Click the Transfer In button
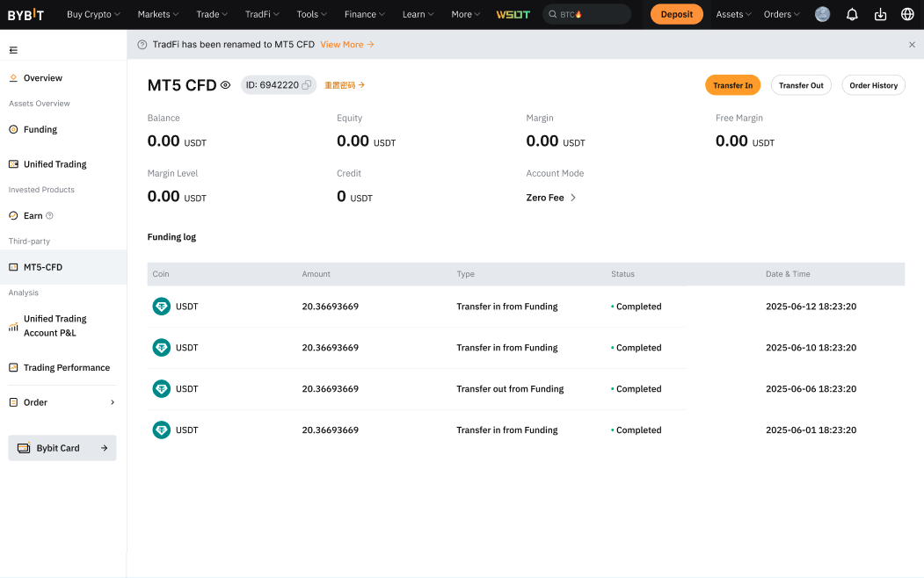The width and height of the screenshot is (924, 578). click(732, 85)
